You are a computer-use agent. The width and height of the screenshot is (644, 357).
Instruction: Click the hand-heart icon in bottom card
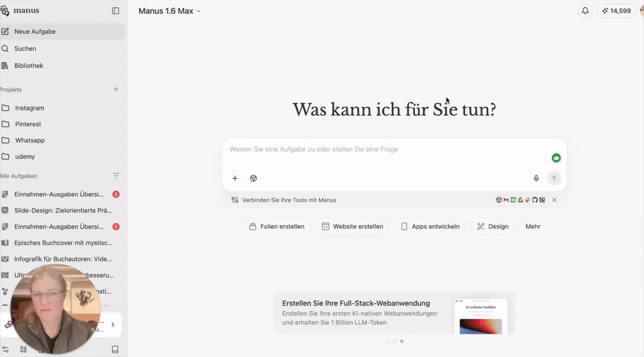(x=8, y=324)
